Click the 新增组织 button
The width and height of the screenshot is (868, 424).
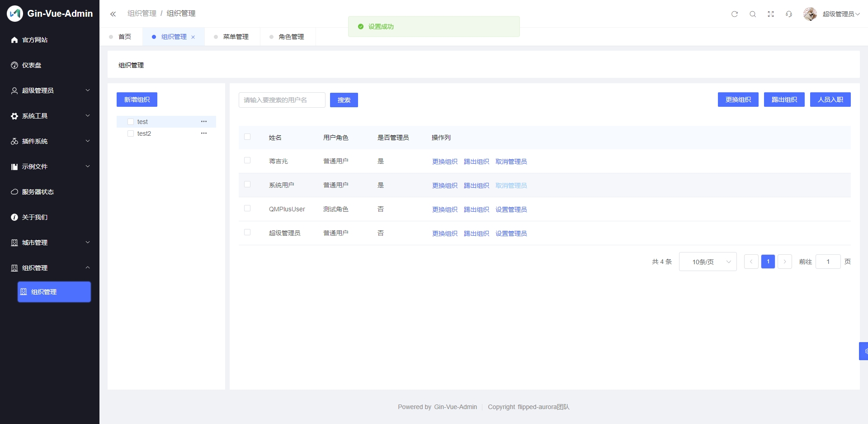pos(137,100)
